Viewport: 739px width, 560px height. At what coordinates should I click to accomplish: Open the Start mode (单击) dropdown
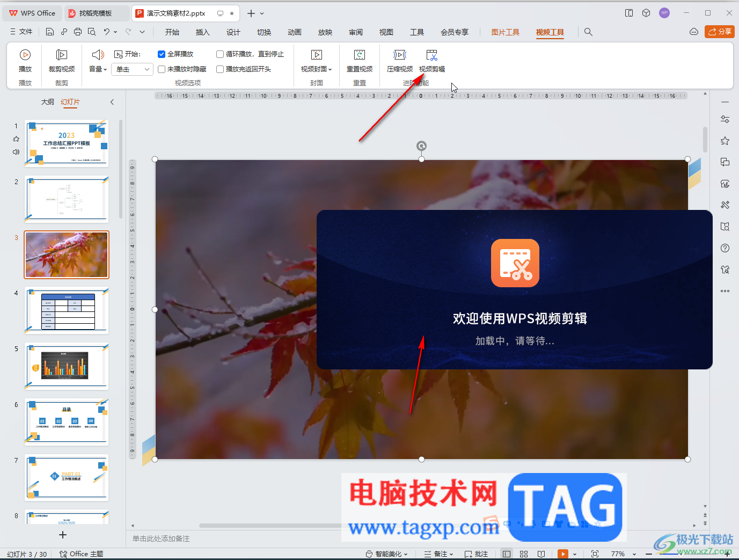[x=133, y=69]
